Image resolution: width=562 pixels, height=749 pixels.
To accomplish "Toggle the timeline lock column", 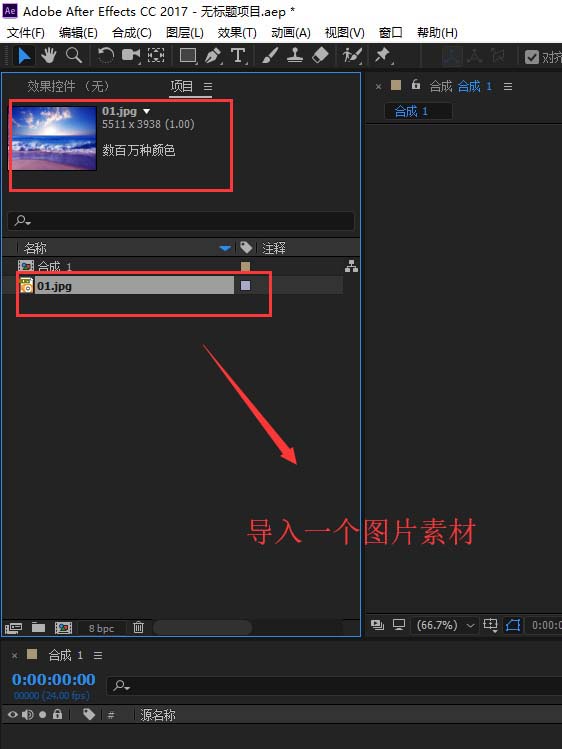I will coord(57,714).
